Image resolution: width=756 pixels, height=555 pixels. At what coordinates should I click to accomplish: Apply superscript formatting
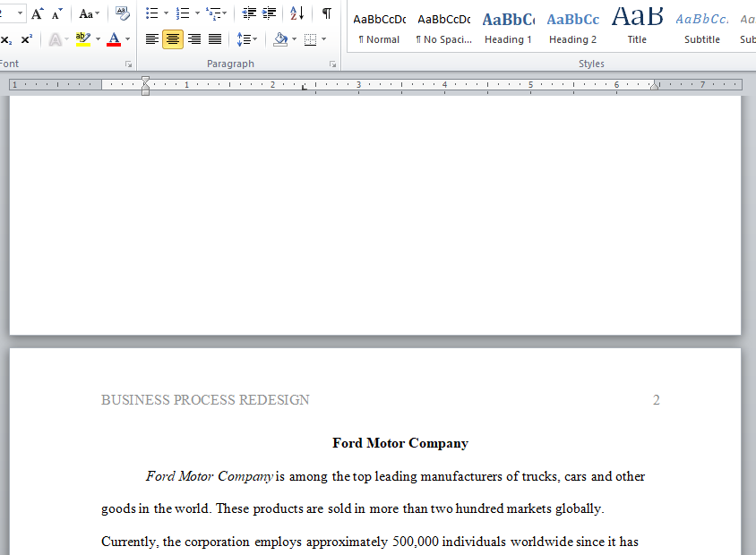(x=27, y=39)
